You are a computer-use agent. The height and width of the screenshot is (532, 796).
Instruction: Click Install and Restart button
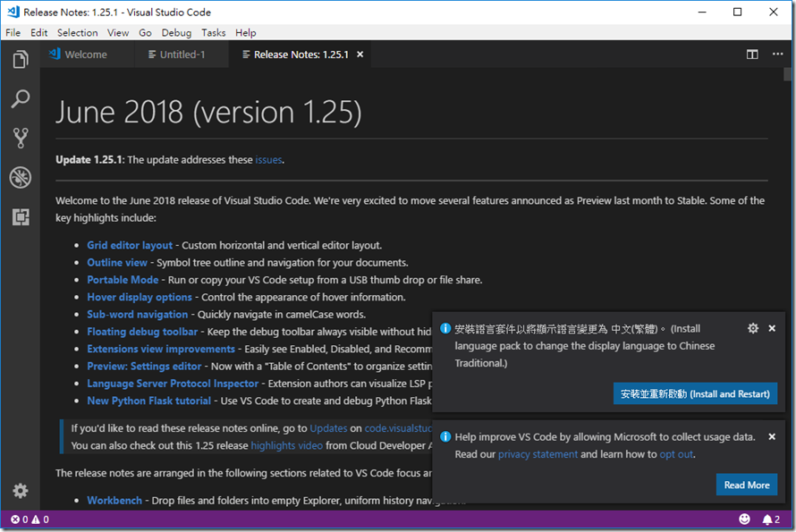[x=695, y=394]
